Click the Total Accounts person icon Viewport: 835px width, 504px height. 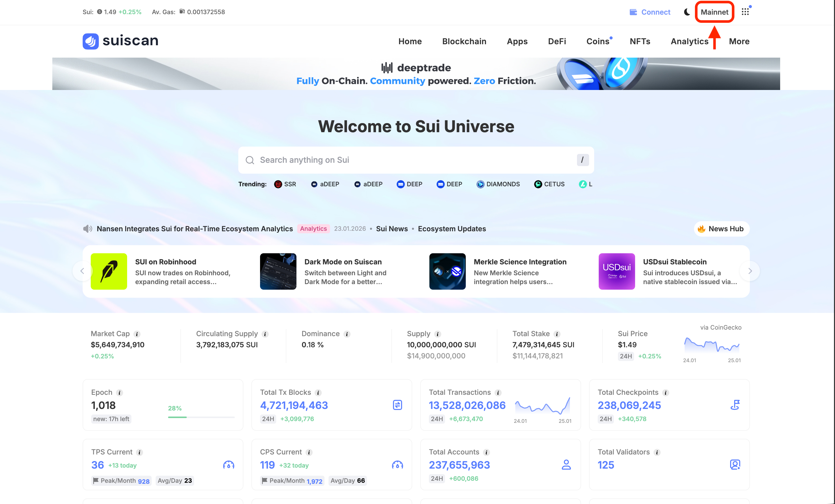pyautogui.click(x=566, y=464)
